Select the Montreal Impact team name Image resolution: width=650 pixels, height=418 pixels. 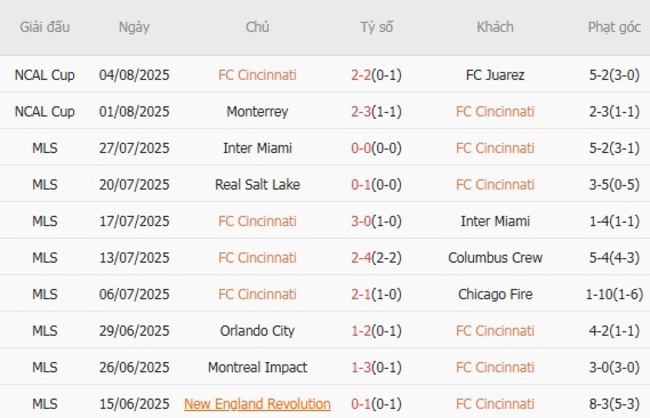257,367
